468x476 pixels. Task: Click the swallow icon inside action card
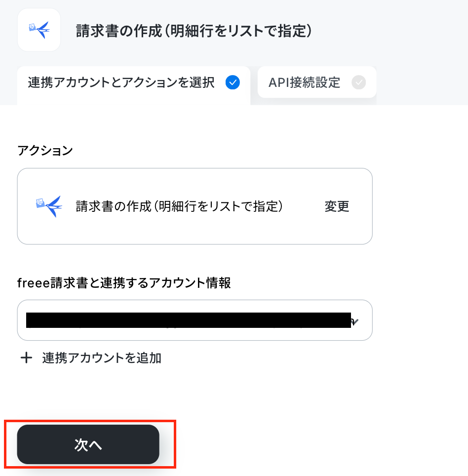point(49,206)
